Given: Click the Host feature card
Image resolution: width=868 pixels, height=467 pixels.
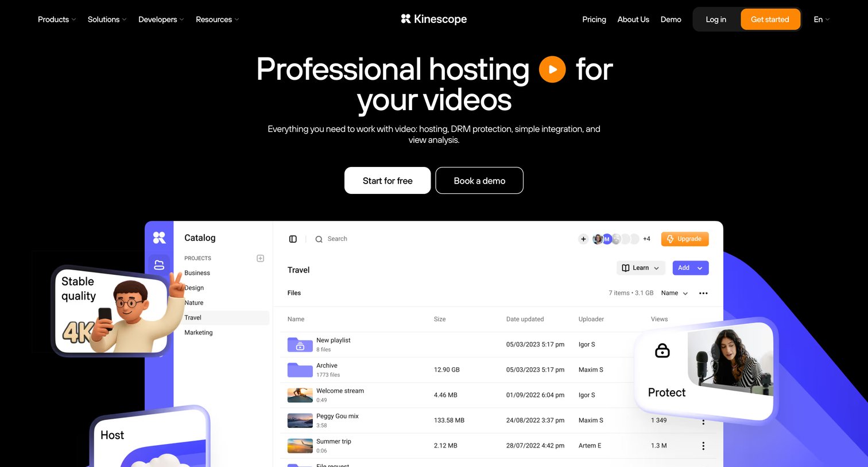Looking at the screenshot, I should 150,437.
